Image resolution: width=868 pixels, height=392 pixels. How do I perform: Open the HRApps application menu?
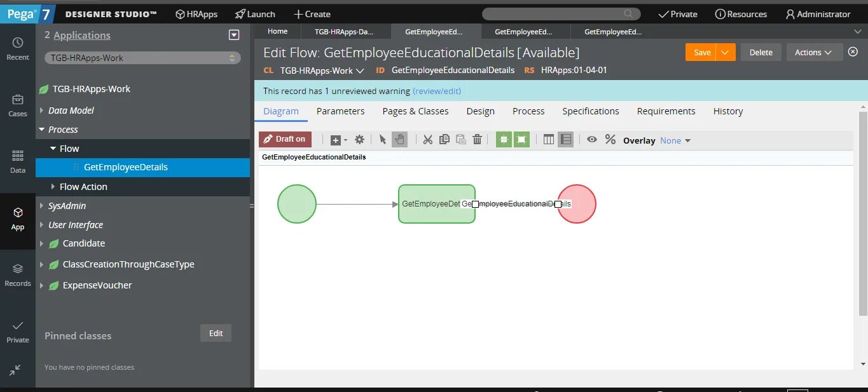click(196, 14)
